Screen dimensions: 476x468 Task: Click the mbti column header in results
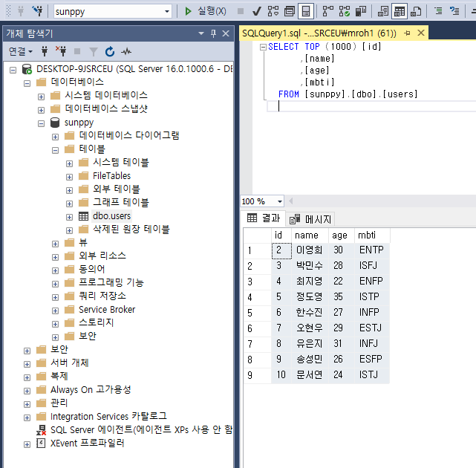tap(372, 235)
